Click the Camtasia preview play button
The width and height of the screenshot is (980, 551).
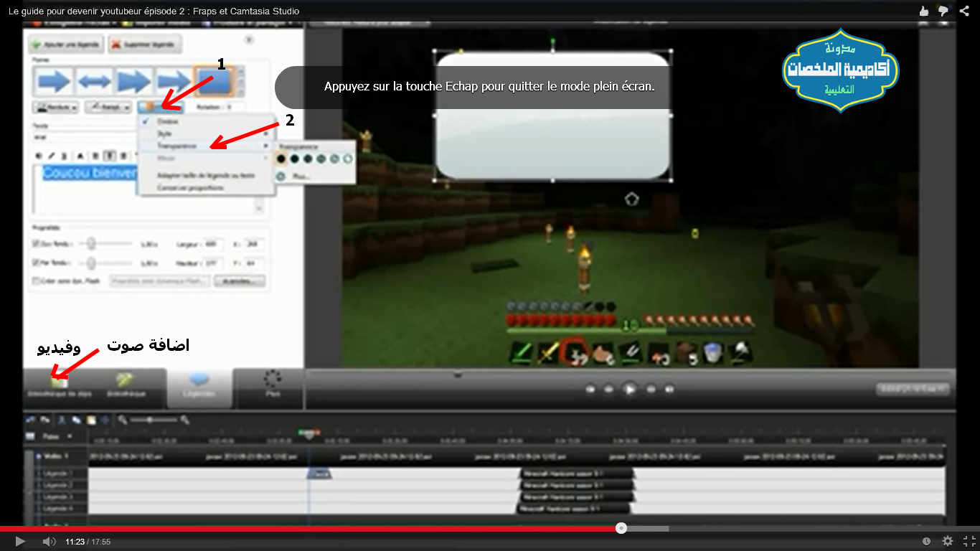point(629,389)
